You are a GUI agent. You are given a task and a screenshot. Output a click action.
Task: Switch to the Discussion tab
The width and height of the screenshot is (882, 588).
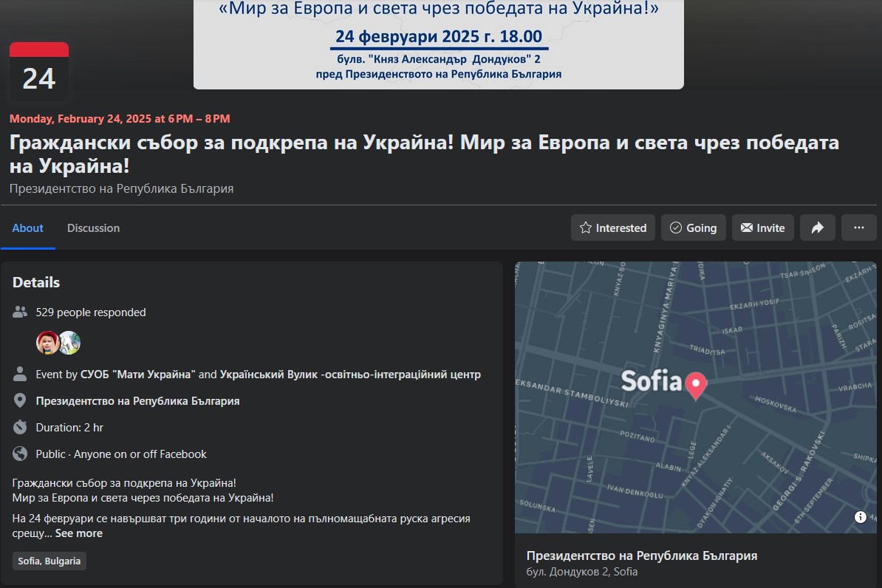pos(93,228)
